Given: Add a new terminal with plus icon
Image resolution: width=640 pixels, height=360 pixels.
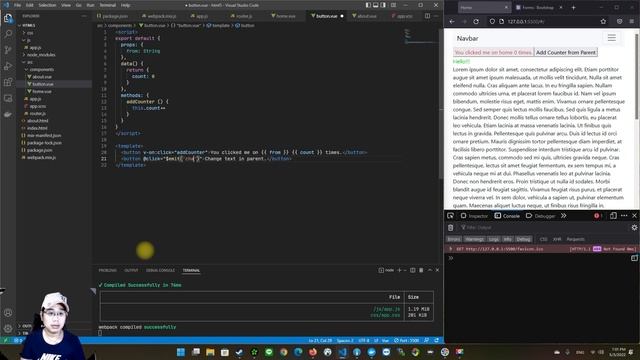Looking at the screenshot, I should 399,270.
